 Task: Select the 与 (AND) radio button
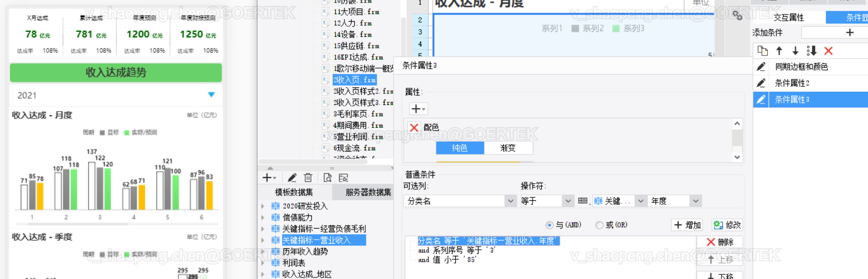point(550,225)
